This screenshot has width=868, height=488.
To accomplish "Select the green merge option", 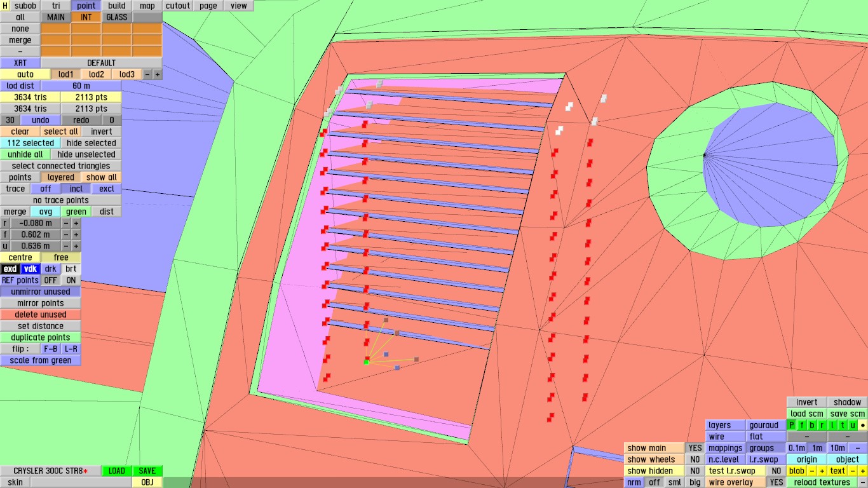I will click(x=76, y=212).
